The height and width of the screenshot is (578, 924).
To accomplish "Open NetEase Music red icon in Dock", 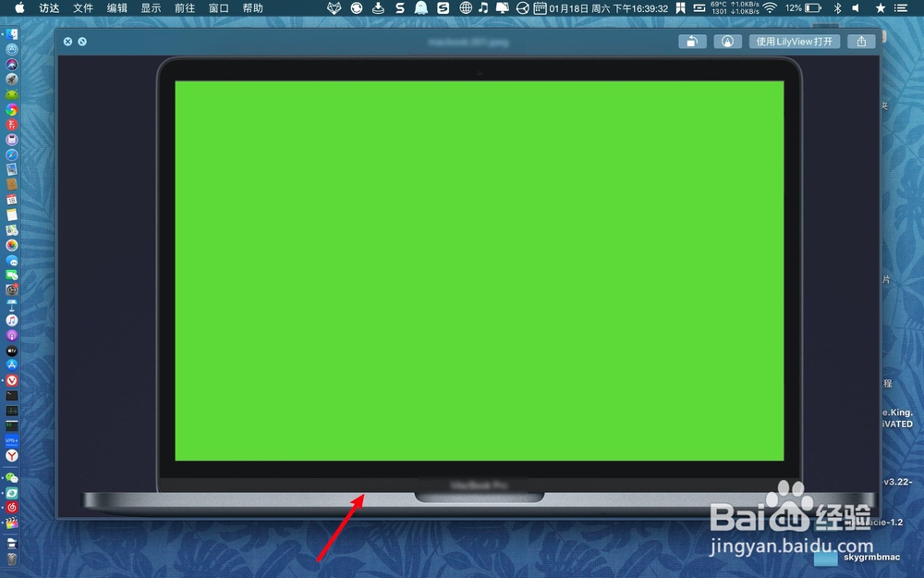I will coord(12,508).
